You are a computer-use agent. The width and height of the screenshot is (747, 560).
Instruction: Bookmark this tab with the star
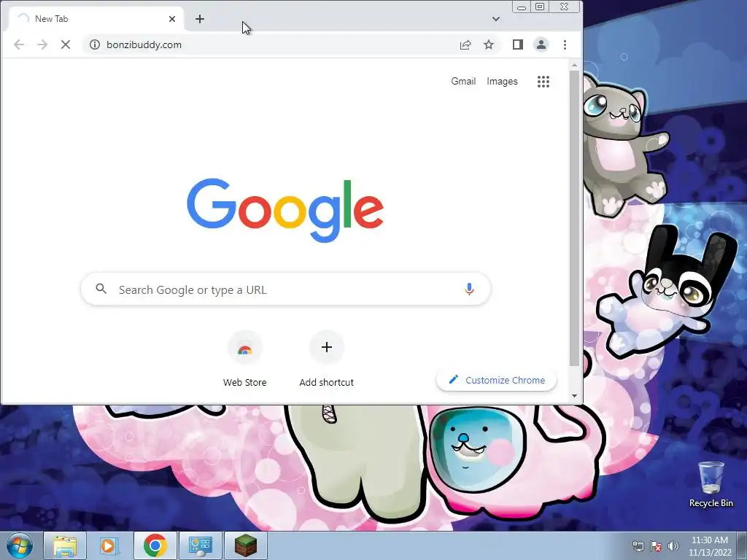tap(489, 44)
